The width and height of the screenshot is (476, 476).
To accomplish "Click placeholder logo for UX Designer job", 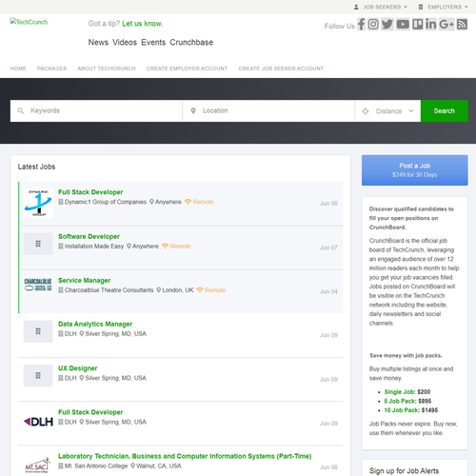I will (x=38, y=375).
